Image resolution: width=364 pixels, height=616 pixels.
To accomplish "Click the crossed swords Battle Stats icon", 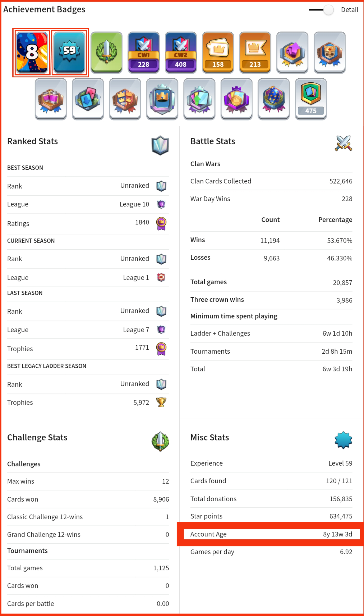I will point(343,143).
